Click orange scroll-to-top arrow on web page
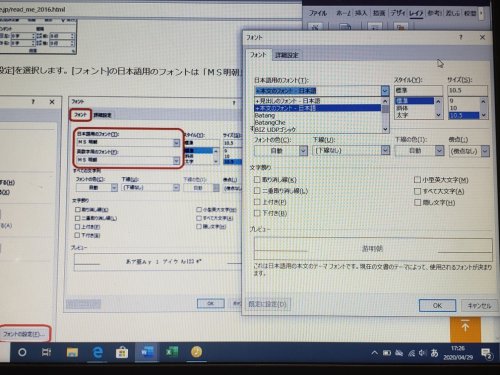 click(465, 328)
